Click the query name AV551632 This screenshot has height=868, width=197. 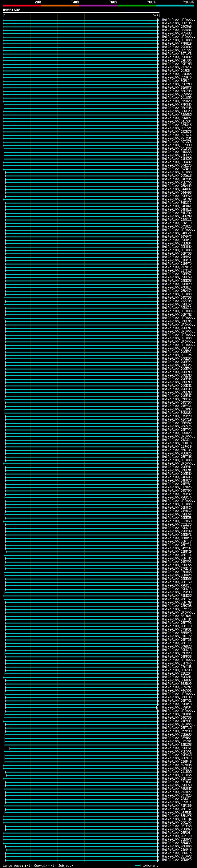[11, 10]
